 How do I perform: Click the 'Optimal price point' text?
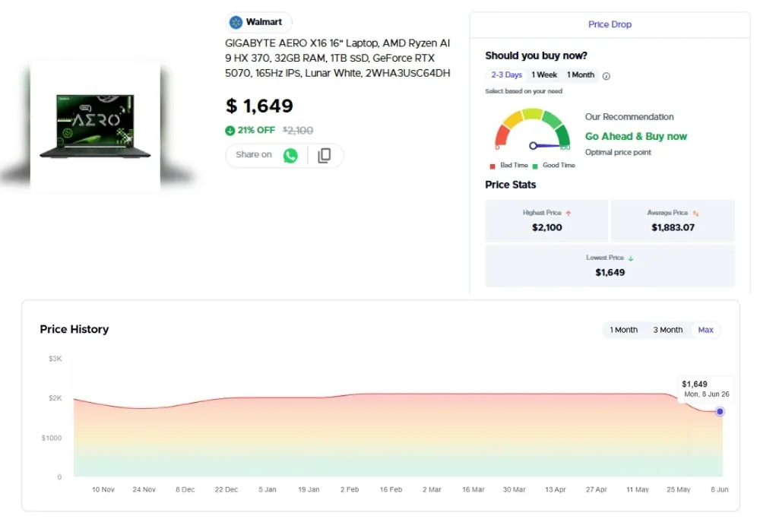click(618, 152)
